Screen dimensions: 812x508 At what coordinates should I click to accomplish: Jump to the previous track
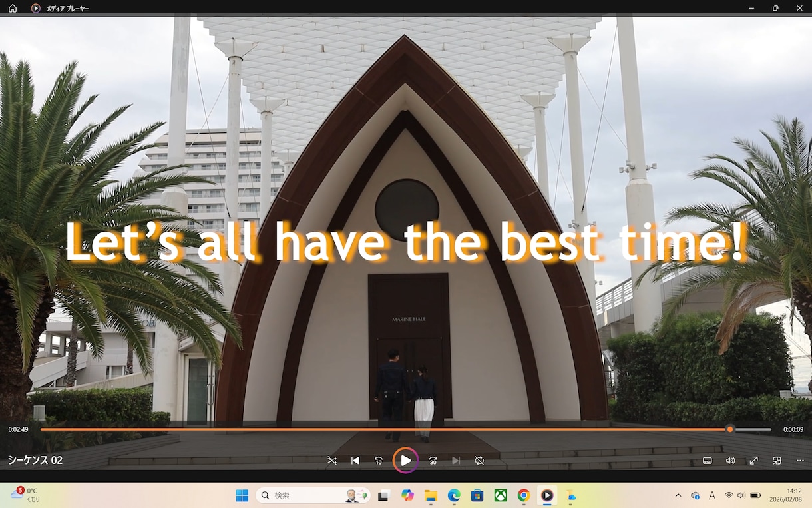[x=355, y=461]
